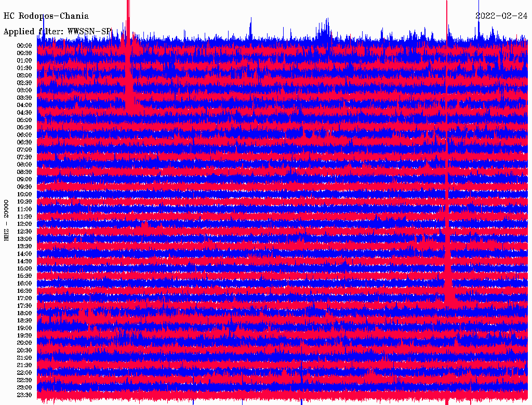Select the 02:30 time row label
This screenshot has height=405, width=532.
coord(24,83)
